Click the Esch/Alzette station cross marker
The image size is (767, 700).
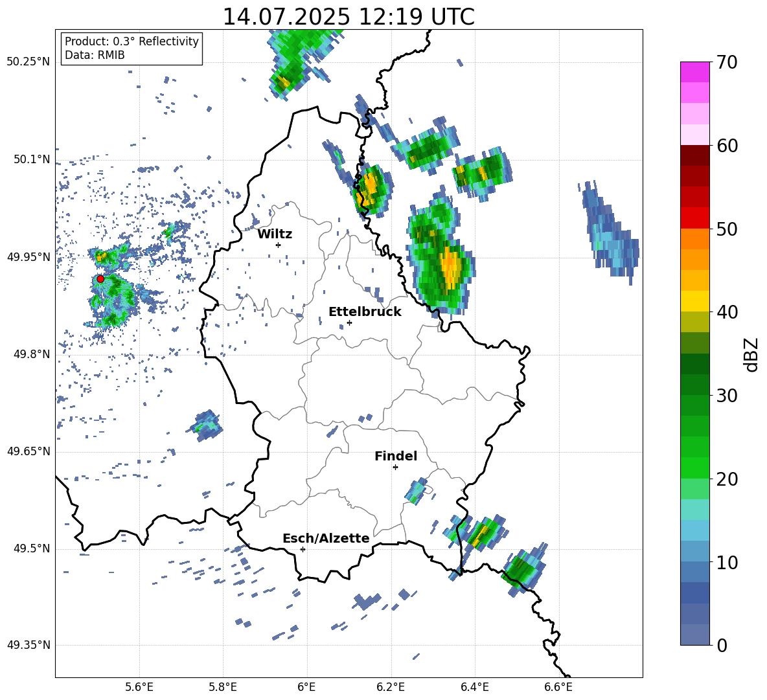pyautogui.click(x=303, y=549)
